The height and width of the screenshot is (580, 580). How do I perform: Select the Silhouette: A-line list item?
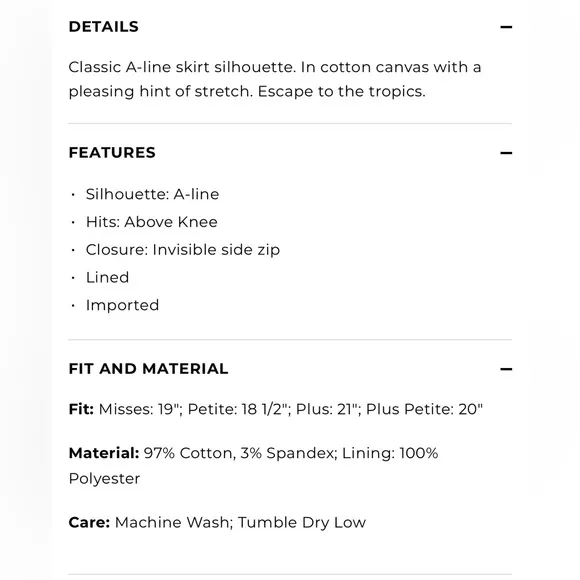152,194
